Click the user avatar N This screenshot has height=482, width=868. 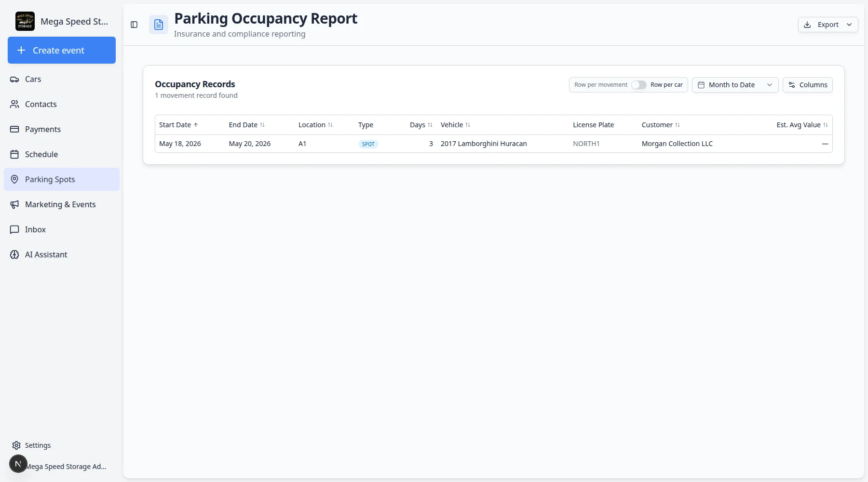pos(18,464)
